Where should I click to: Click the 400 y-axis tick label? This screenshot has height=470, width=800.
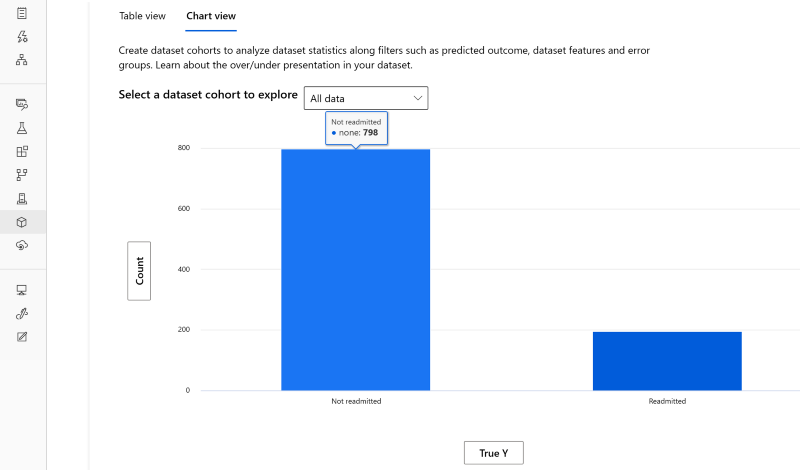tap(184, 269)
